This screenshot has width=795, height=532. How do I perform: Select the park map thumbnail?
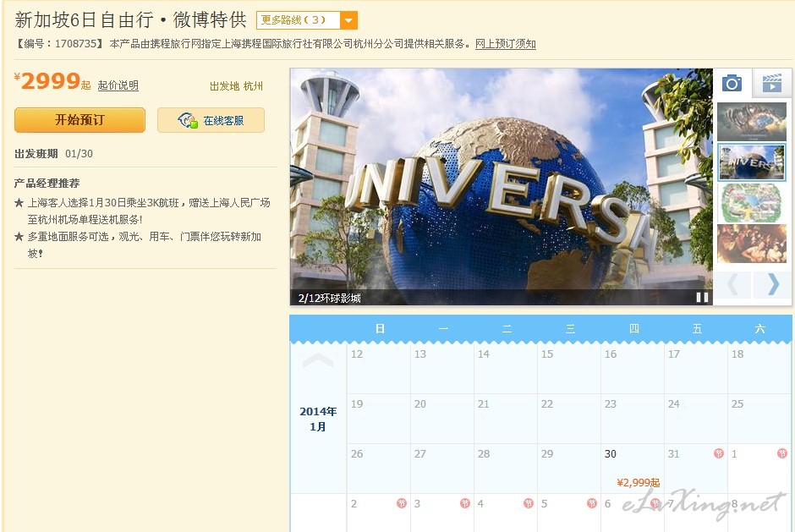(751, 203)
